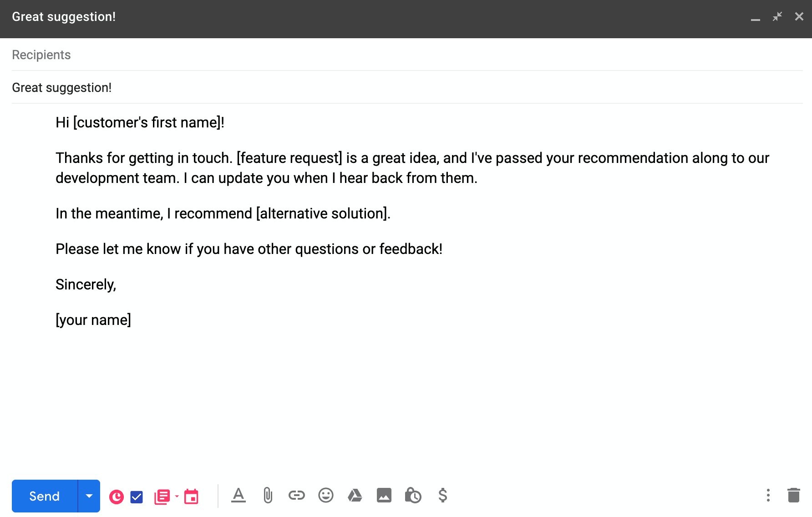Image resolution: width=812 pixels, height=517 pixels.
Task: Toggle the blue checkbox next to Send
Action: tap(137, 497)
